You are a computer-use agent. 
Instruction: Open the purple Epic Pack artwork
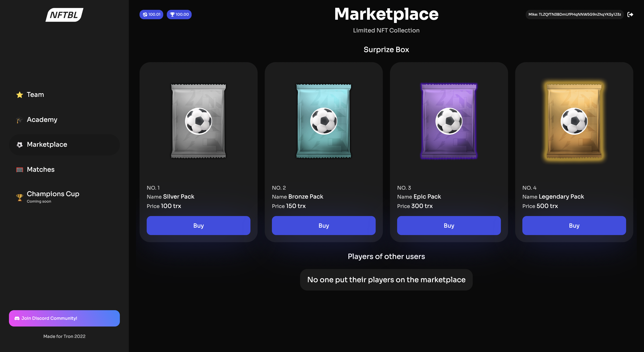449,121
